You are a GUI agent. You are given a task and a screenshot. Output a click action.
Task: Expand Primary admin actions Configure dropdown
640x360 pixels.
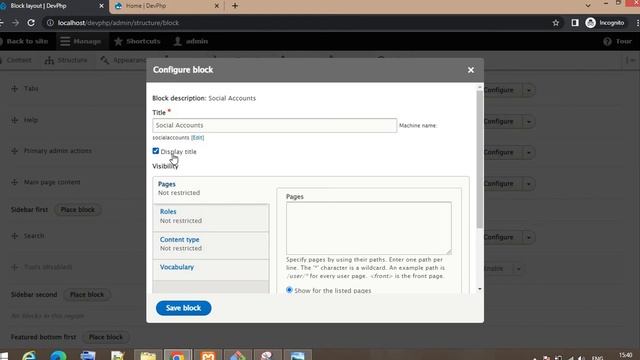click(529, 152)
